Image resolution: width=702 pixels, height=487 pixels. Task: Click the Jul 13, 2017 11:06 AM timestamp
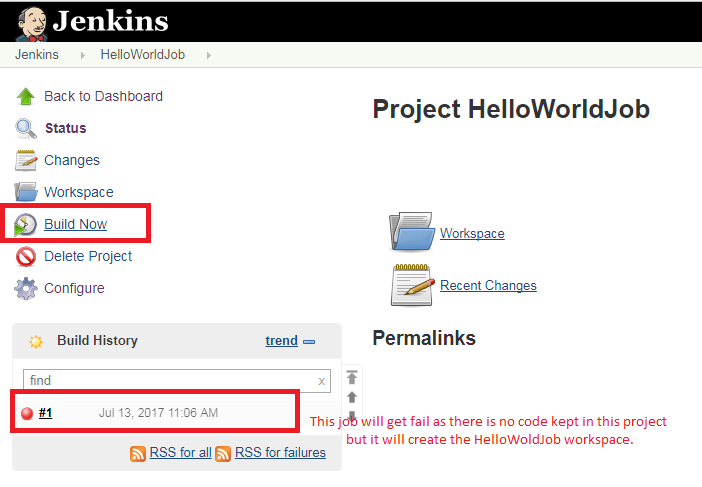point(158,413)
